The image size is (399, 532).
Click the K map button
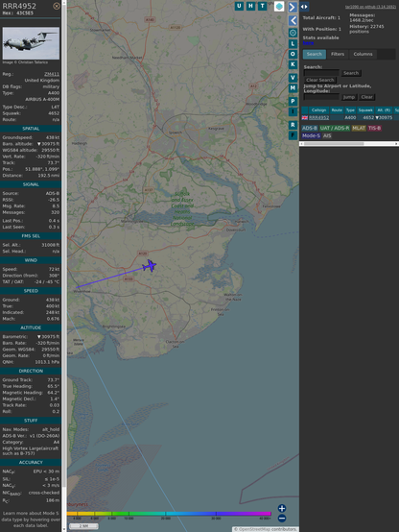point(293,64)
